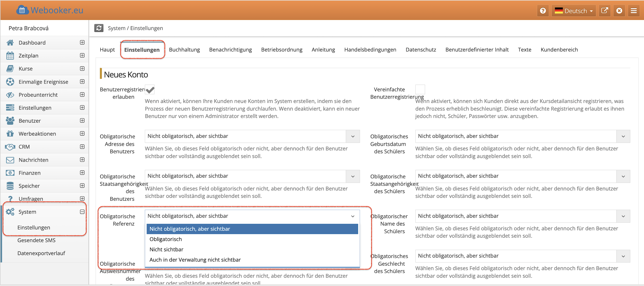Viewport: 644px width, 286px height.
Task: Collapse the System menu section
Action: [x=82, y=212]
